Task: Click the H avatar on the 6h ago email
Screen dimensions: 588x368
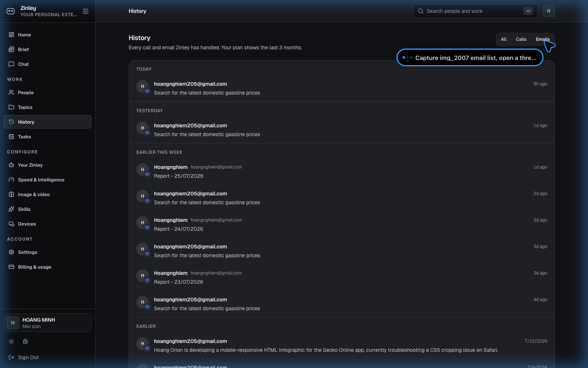Action: click(x=143, y=86)
